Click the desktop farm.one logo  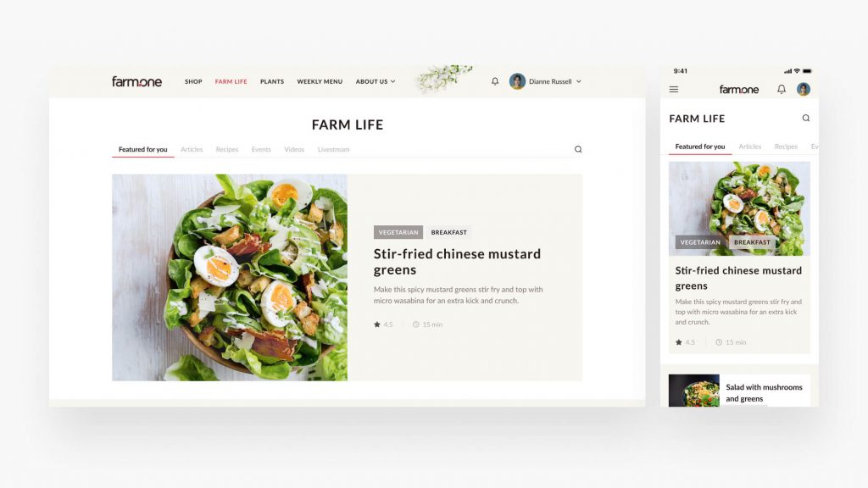click(x=136, y=81)
